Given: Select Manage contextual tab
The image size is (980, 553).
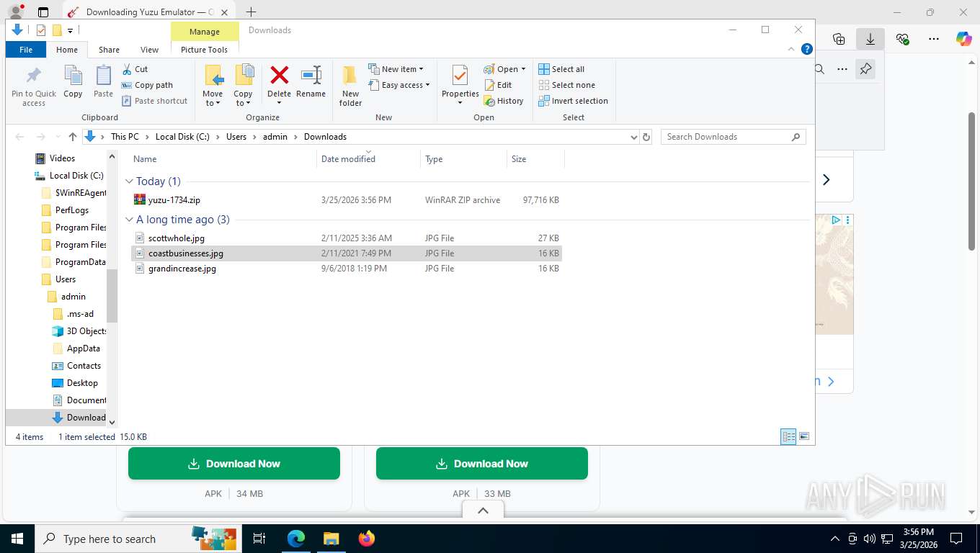Looking at the screenshot, I should (x=205, y=32).
